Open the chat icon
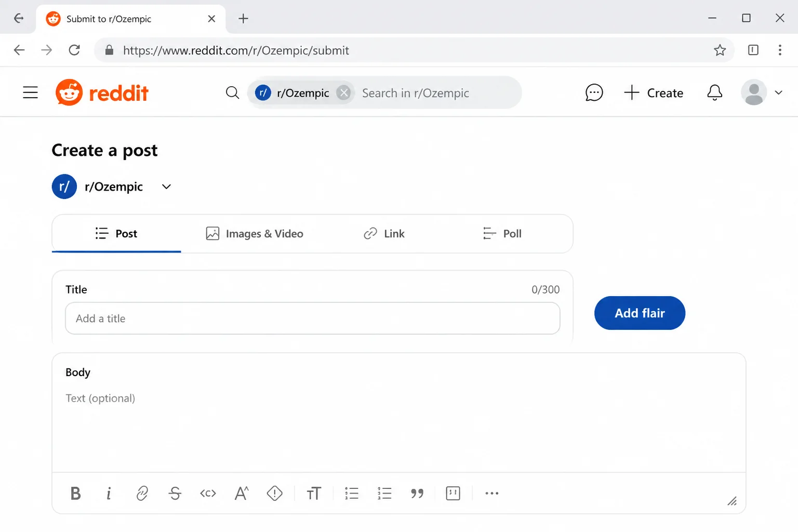Viewport: 798px width, 532px height. click(x=594, y=92)
